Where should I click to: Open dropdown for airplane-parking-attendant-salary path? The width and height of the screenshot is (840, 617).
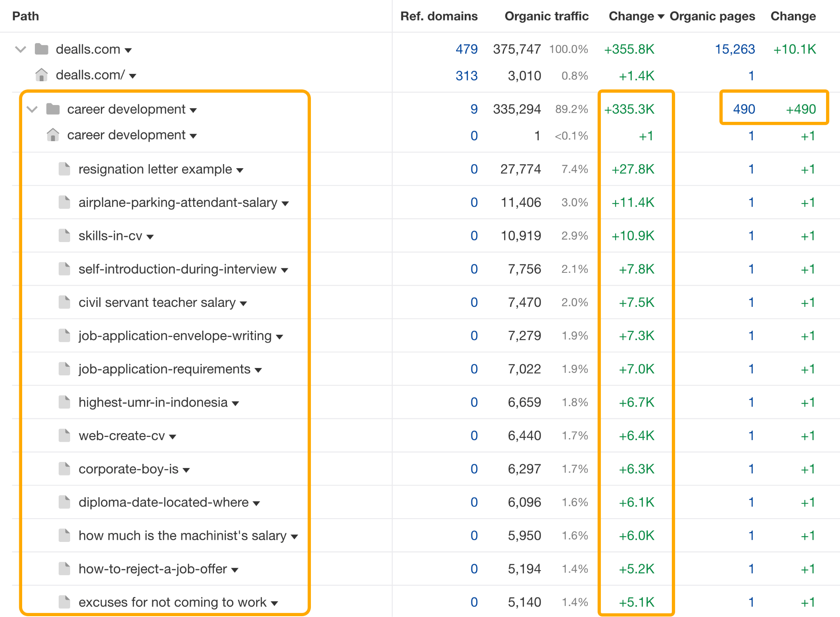[x=286, y=203]
